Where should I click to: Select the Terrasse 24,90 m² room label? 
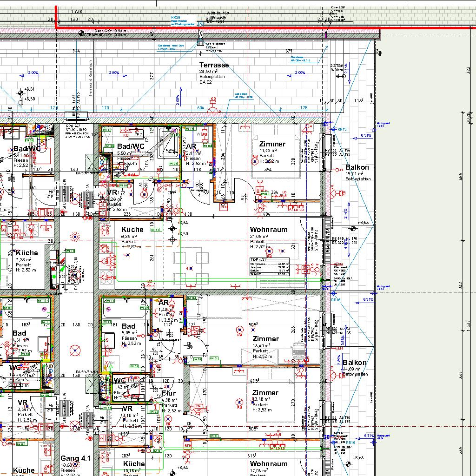[214, 65]
